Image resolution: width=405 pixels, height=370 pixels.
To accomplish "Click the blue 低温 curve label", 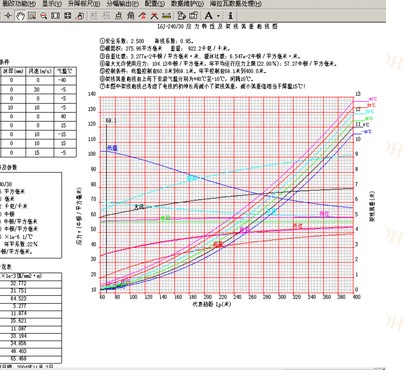I will coord(112,148).
